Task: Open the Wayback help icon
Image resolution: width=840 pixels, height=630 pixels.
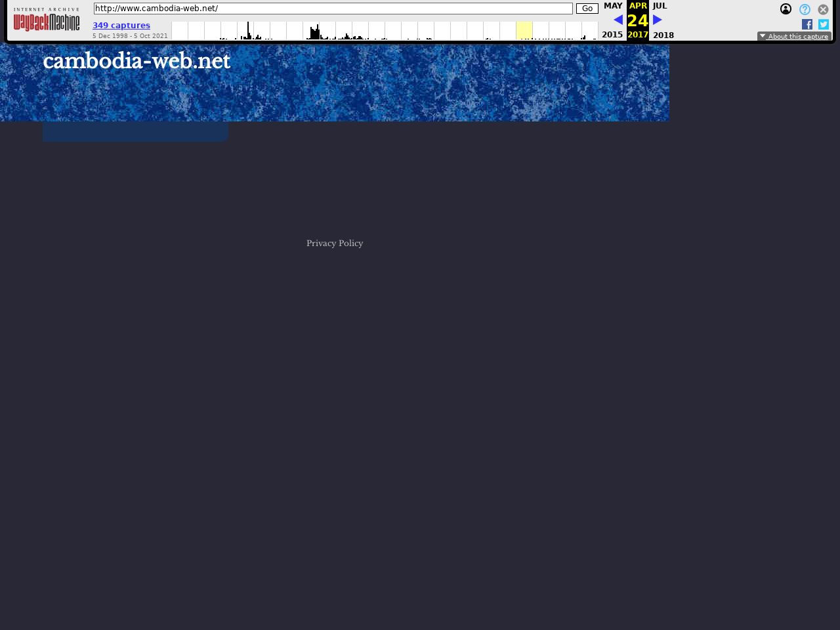Action: click(805, 9)
